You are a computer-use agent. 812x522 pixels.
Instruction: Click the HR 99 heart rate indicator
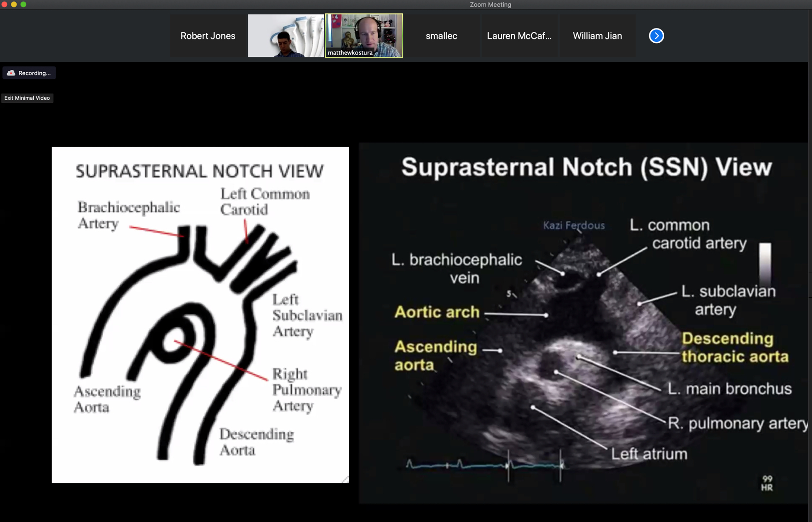click(x=767, y=481)
